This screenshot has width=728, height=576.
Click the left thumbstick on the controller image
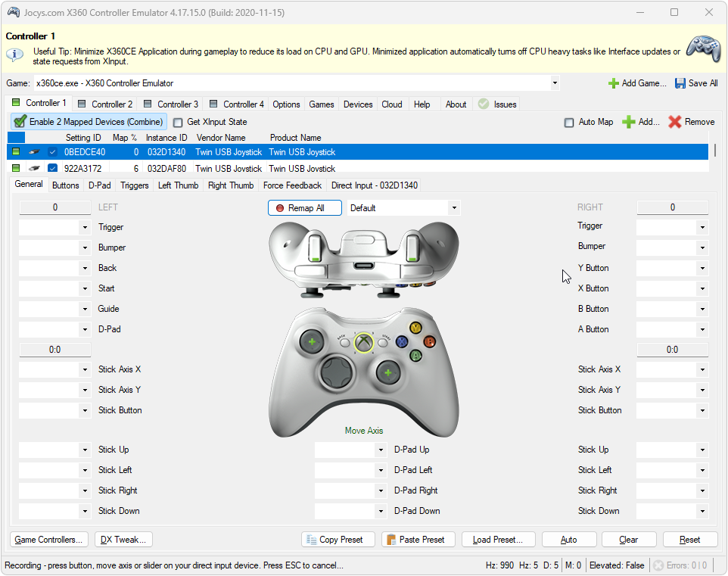point(312,342)
